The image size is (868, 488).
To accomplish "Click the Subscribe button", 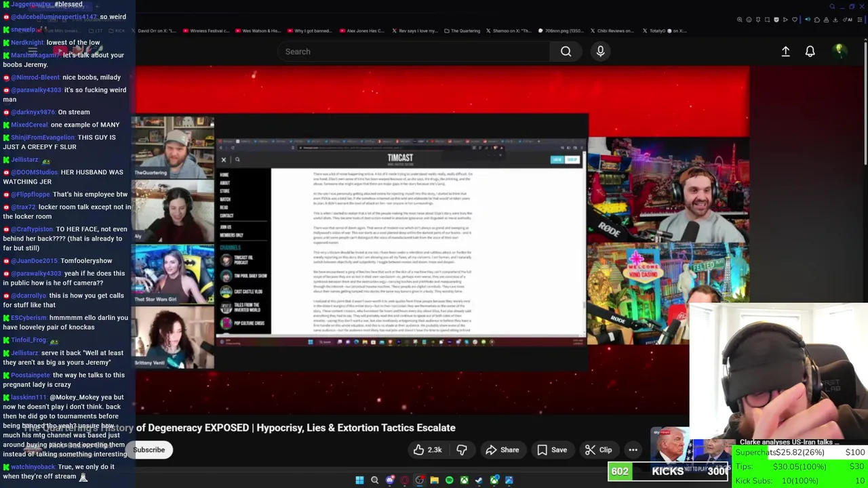I will (x=149, y=450).
